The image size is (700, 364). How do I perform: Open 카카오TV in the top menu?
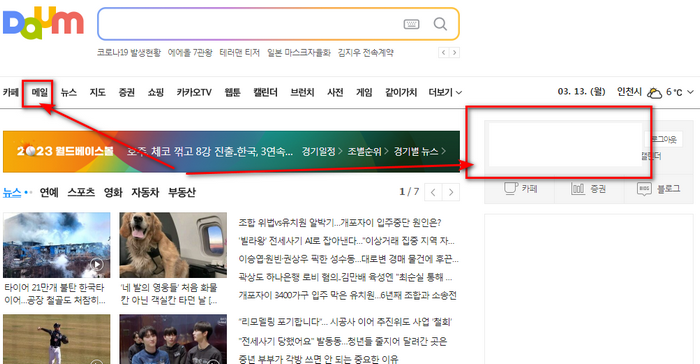194,92
